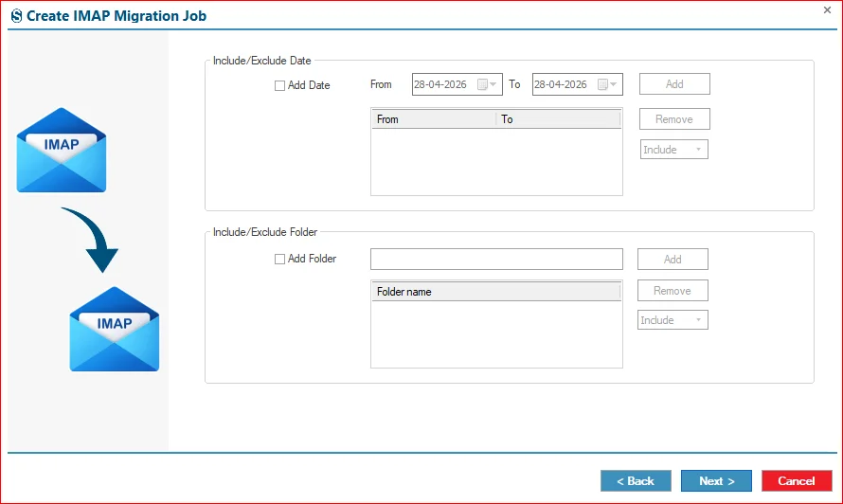This screenshot has height=504, width=843.
Task: Click the To column header in date list
Action: pyautogui.click(x=558, y=119)
